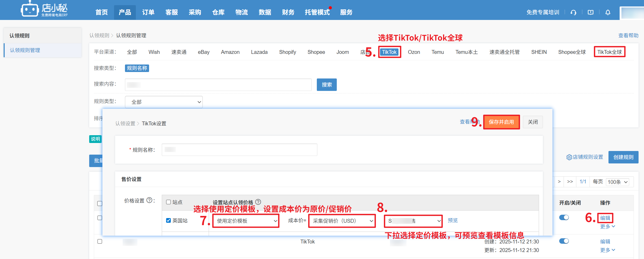Open the 使用定价模板 dropdown
Viewport: 644px width, 259px height.
coord(246,221)
